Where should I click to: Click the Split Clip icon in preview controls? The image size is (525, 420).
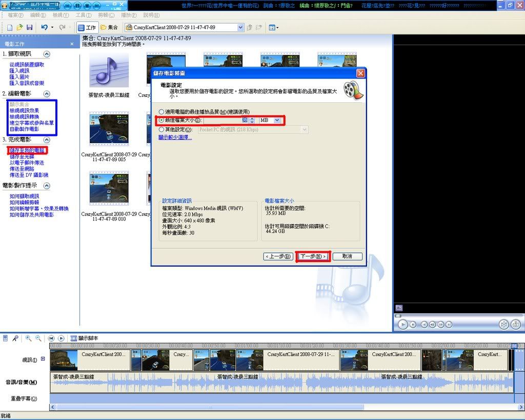(x=503, y=324)
